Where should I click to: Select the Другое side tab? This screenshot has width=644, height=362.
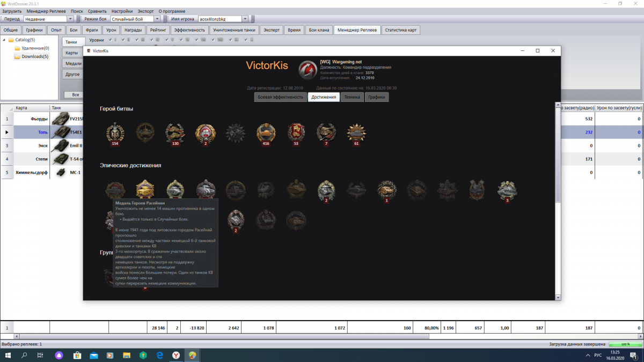point(72,74)
